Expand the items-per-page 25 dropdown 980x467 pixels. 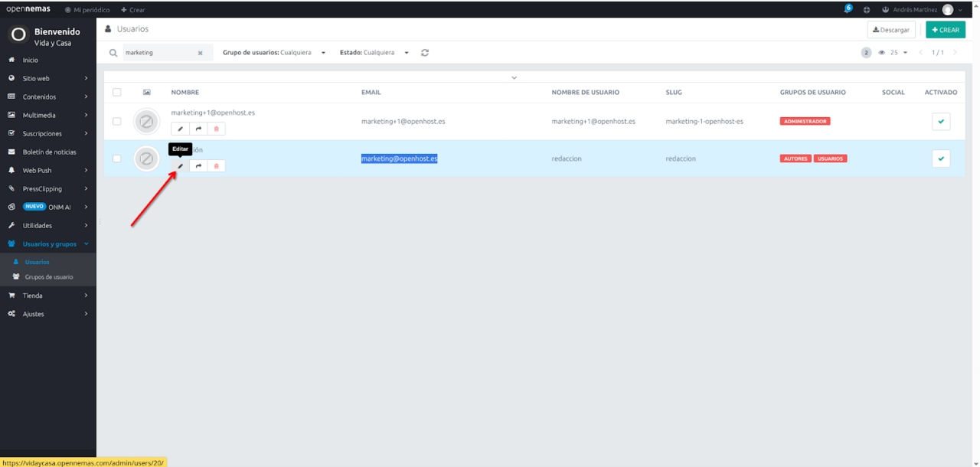coord(893,53)
